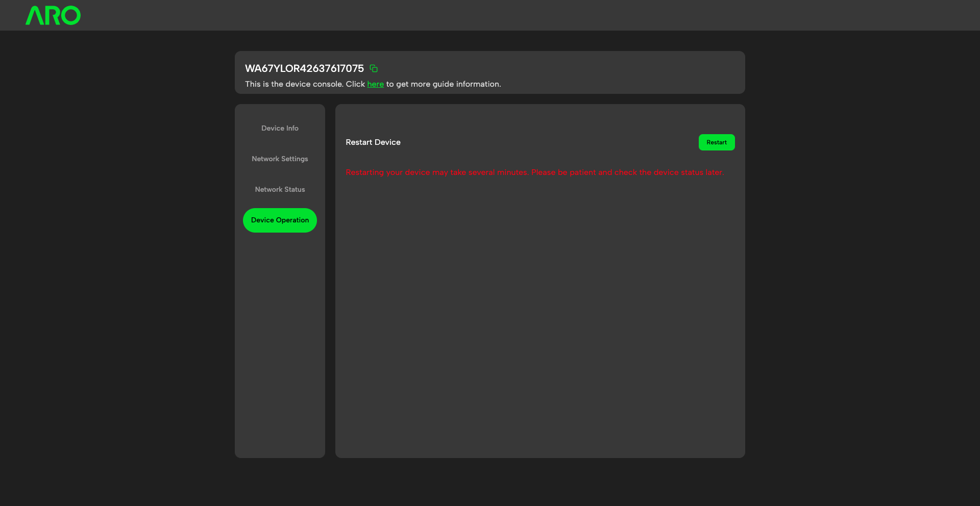
Task: Switch to the Device Info tab
Action: (280, 128)
